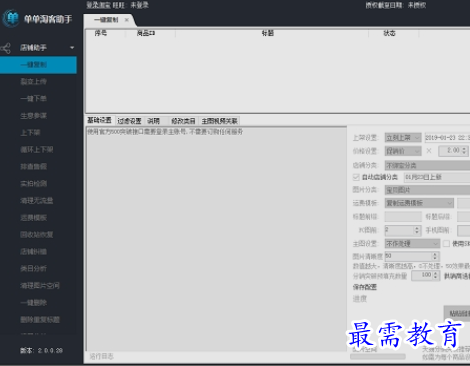Viewport: 470px width, 366px height.
Task: Click the 序号 column header
Action: 101,33
